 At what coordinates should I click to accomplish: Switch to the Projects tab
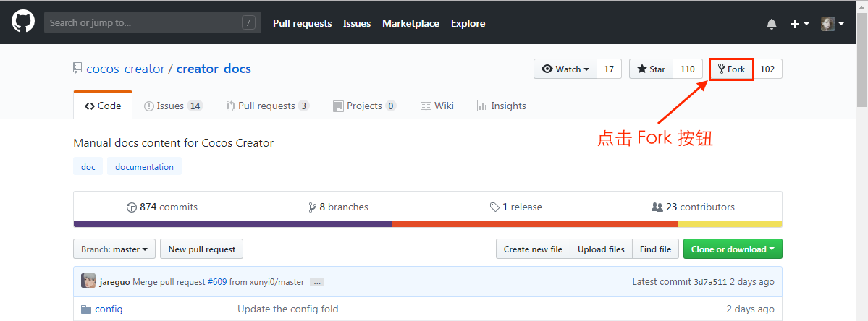[x=365, y=106]
